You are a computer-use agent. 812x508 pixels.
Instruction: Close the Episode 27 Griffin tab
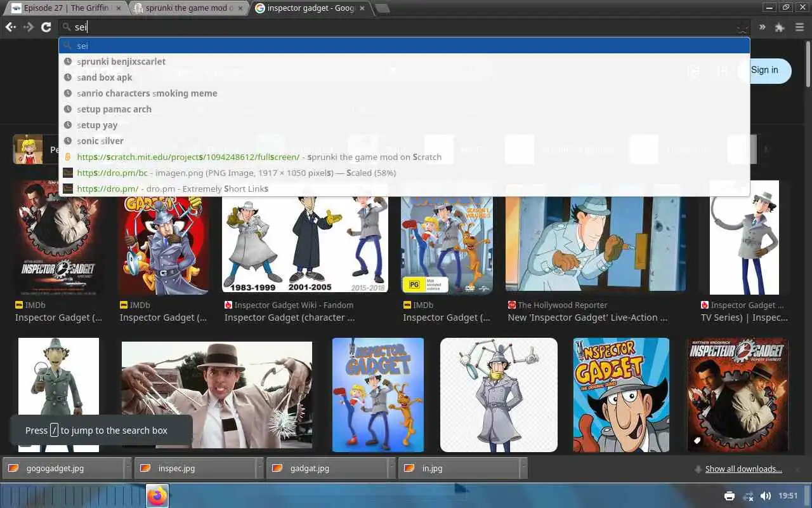point(119,8)
